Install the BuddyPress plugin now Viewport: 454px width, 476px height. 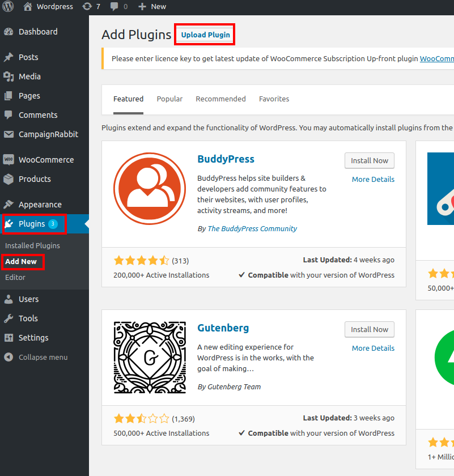tap(370, 160)
